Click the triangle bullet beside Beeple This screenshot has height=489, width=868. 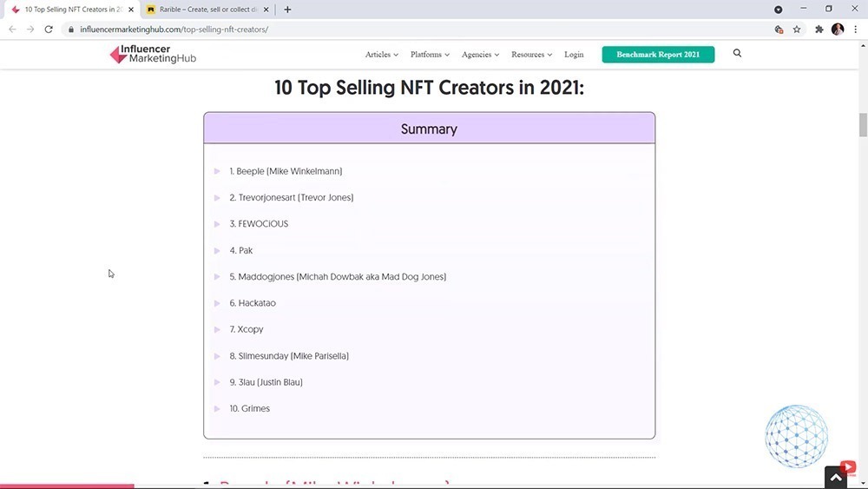(217, 171)
